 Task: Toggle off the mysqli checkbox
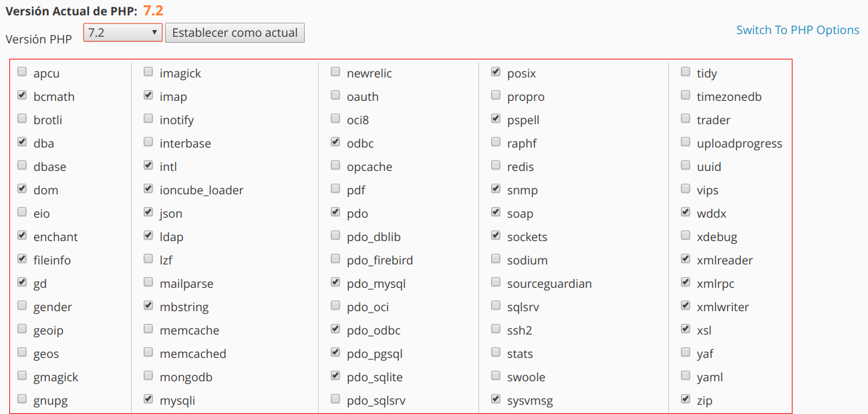(148, 399)
